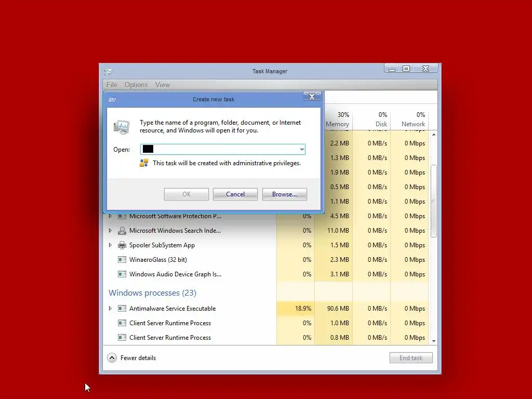Collapse view with Fewer details arrow icon

tap(112, 358)
